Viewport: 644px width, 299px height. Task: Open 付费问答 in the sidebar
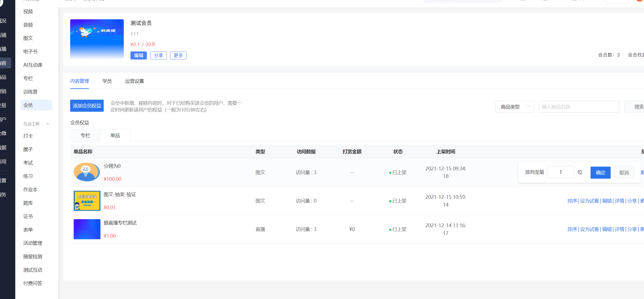click(33, 283)
